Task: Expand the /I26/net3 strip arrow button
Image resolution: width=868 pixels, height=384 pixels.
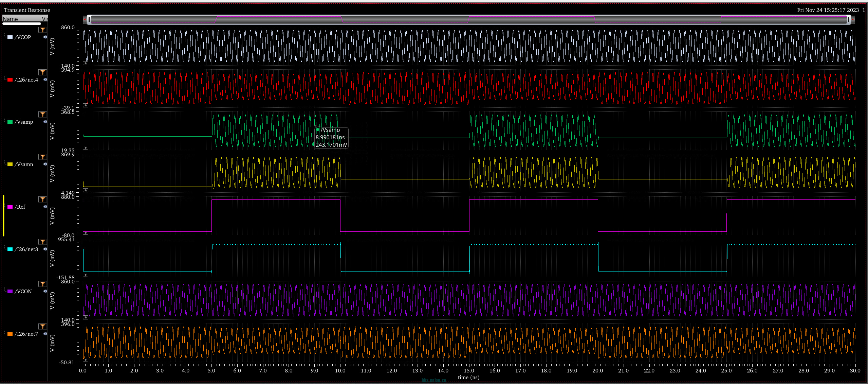Action: click(86, 275)
